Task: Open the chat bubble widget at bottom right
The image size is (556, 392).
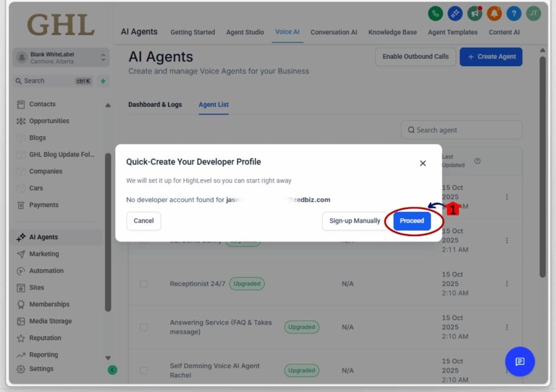Action: [x=520, y=362]
